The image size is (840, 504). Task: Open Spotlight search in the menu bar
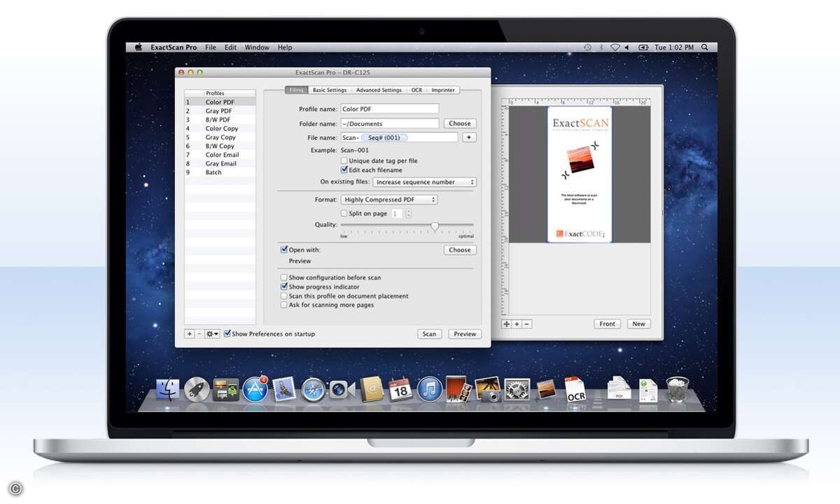tap(706, 48)
